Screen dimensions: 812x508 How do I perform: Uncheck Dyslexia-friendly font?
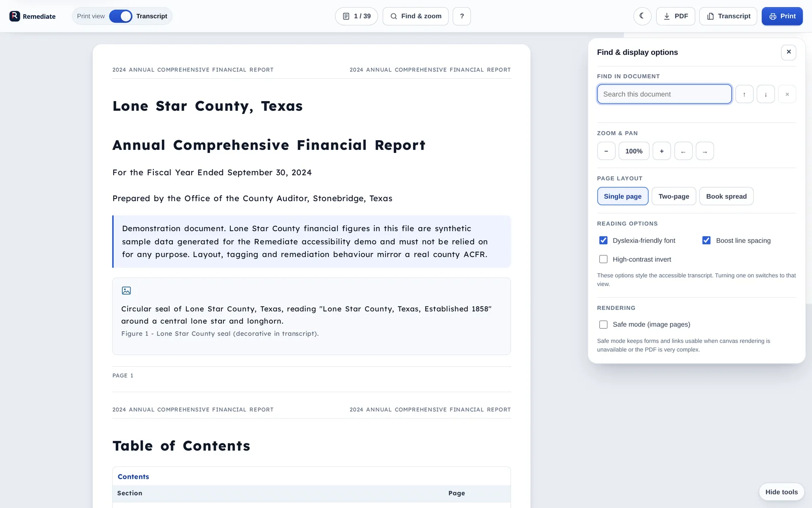tap(603, 240)
